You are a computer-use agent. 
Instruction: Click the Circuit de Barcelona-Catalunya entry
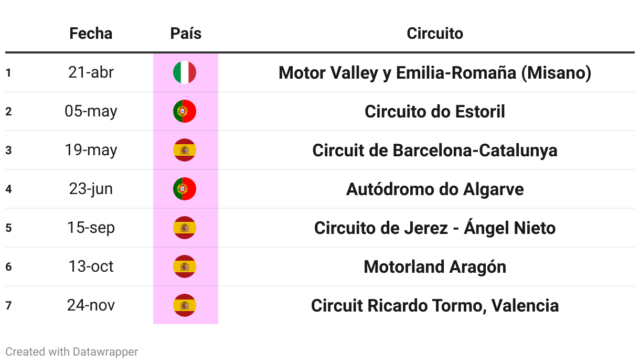pyautogui.click(x=435, y=150)
